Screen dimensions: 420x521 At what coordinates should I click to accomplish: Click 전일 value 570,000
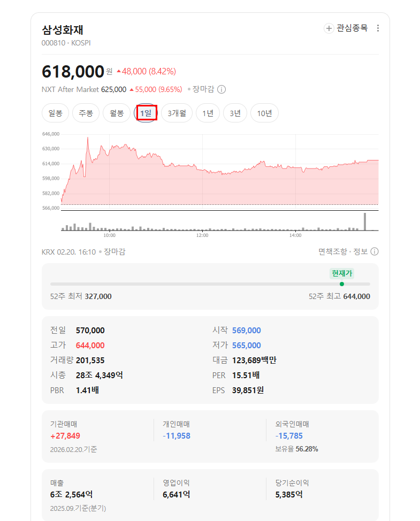90,330
